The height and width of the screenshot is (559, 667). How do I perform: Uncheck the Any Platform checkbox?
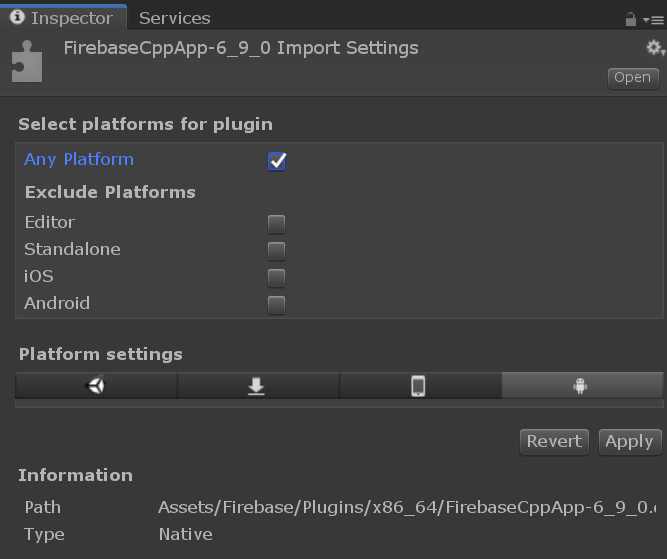pyautogui.click(x=276, y=161)
